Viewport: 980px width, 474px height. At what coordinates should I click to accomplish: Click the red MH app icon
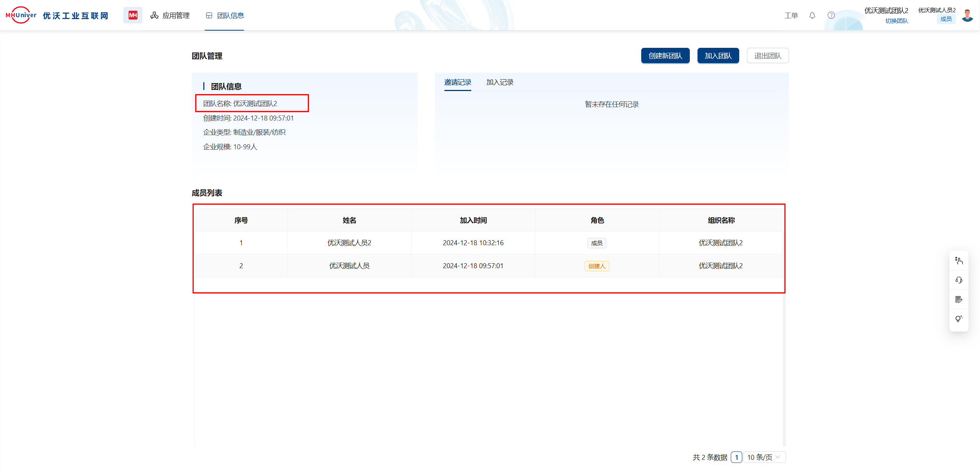[x=132, y=15]
